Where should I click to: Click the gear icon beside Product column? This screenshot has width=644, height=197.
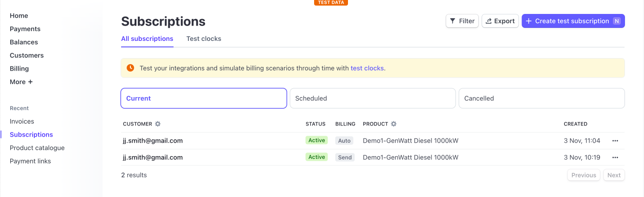point(394,124)
